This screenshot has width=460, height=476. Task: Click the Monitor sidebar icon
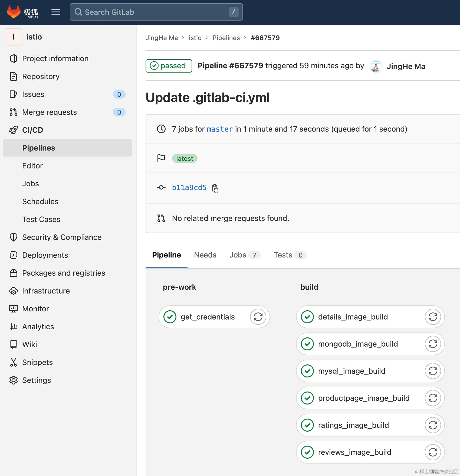coord(14,309)
